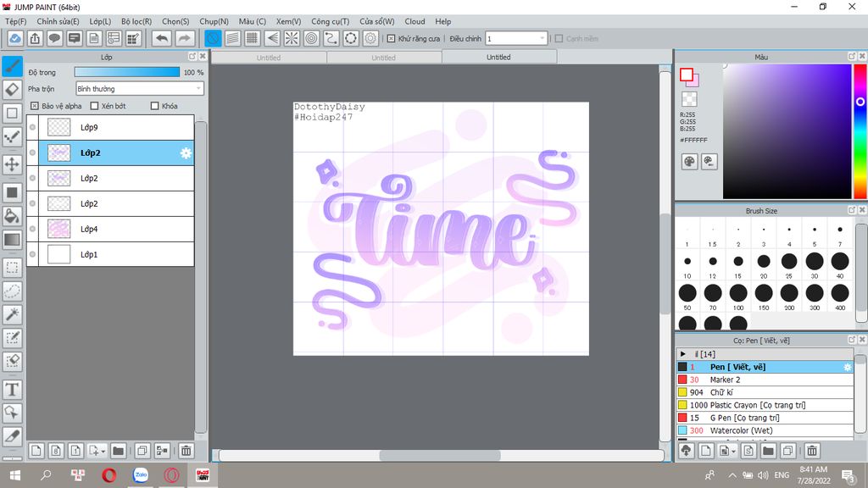Open Chỉnh sửa(E) menu

click(58, 21)
